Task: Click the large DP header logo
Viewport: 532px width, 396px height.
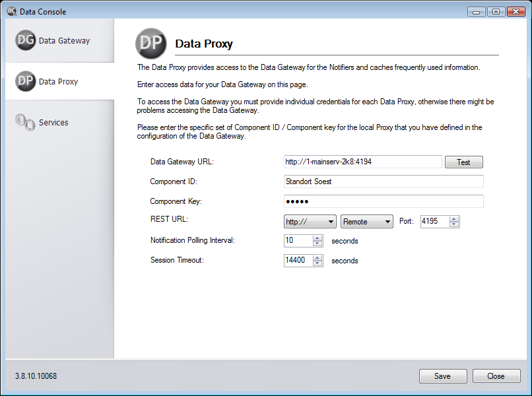Action: point(151,44)
